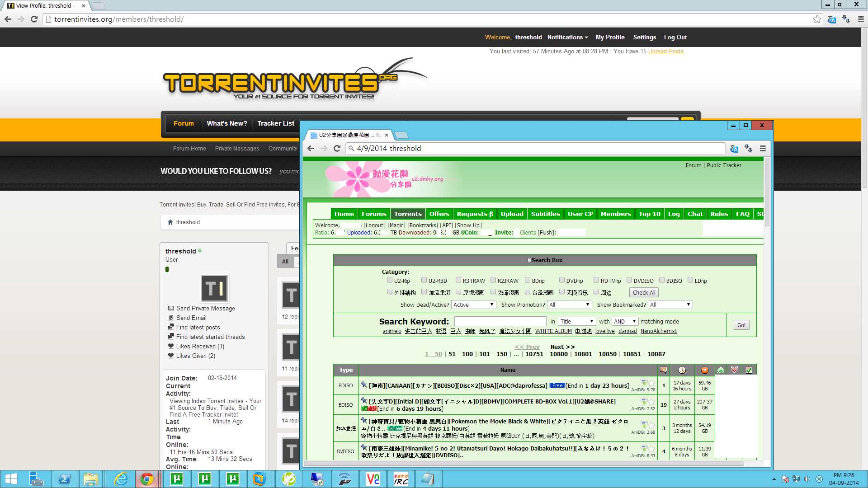
Task: Bookmark star for the Initial D torrent
Action: coord(651,402)
